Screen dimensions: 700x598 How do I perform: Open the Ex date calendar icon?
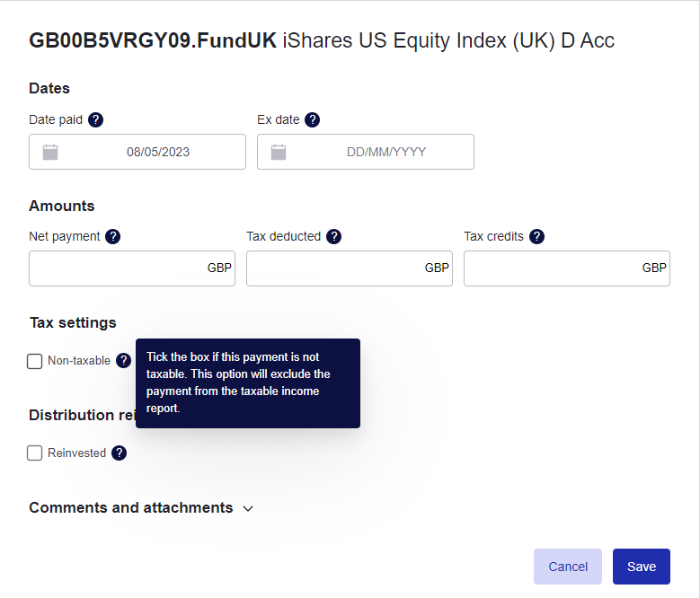[x=279, y=152]
